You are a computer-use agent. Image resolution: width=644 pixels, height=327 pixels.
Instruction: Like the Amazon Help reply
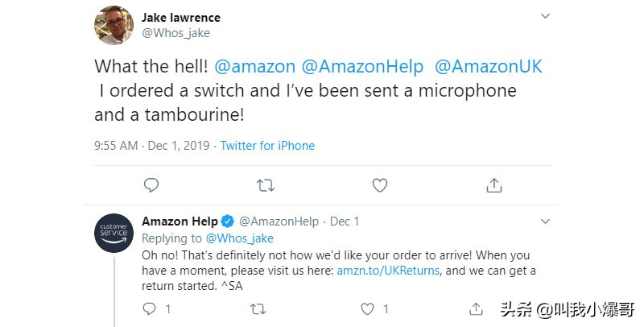point(368,308)
